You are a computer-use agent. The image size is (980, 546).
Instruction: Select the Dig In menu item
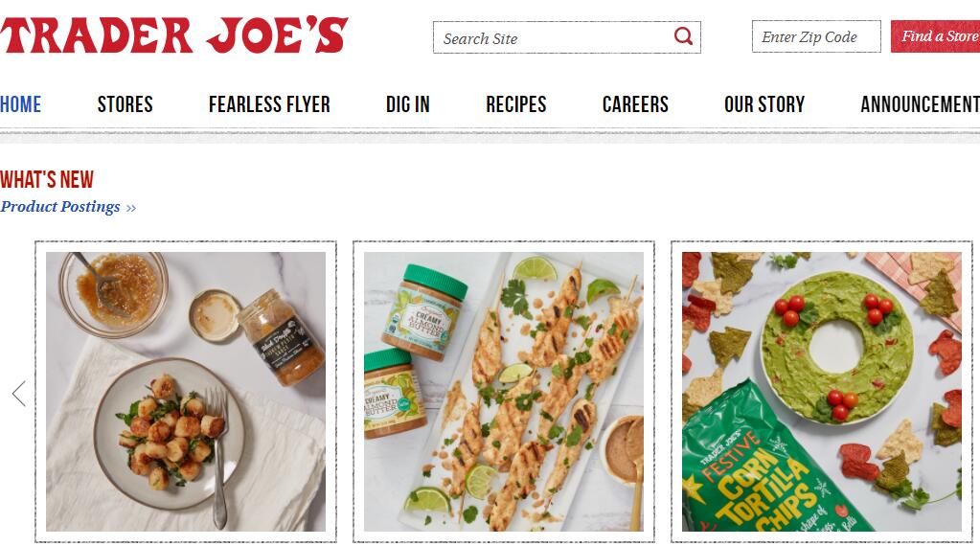click(x=407, y=104)
